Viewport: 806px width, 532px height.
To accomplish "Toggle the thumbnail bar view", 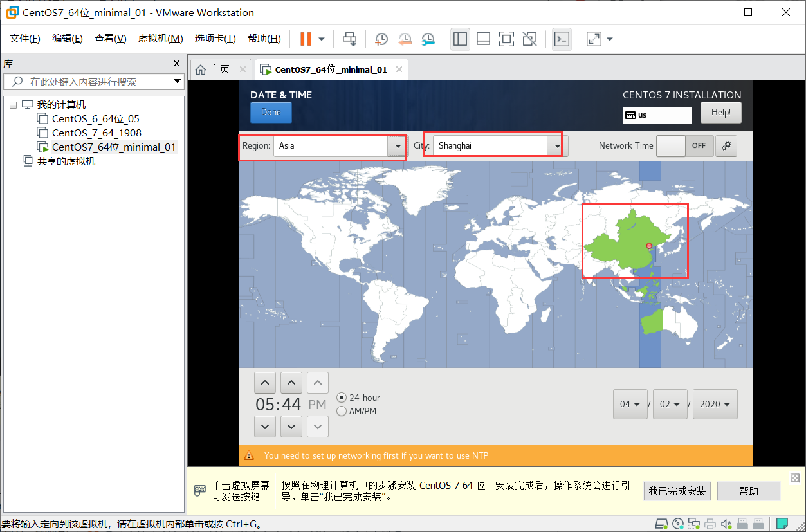I will [x=483, y=39].
